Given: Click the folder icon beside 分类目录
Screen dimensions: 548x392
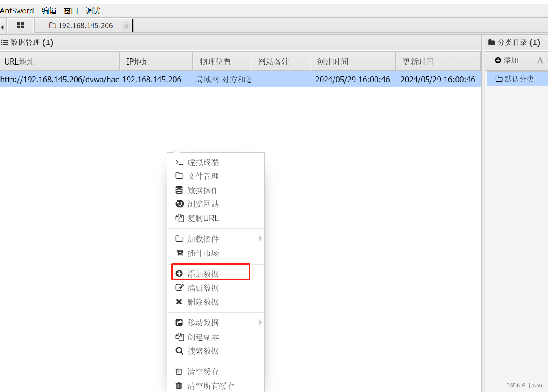Looking at the screenshot, I should [x=492, y=42].
